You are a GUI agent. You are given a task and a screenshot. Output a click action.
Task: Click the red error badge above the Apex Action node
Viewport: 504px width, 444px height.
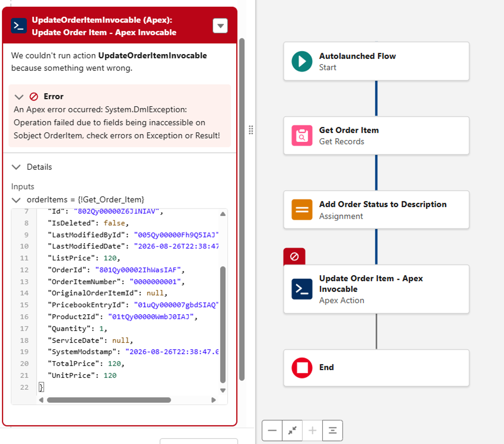coord(294,257)
